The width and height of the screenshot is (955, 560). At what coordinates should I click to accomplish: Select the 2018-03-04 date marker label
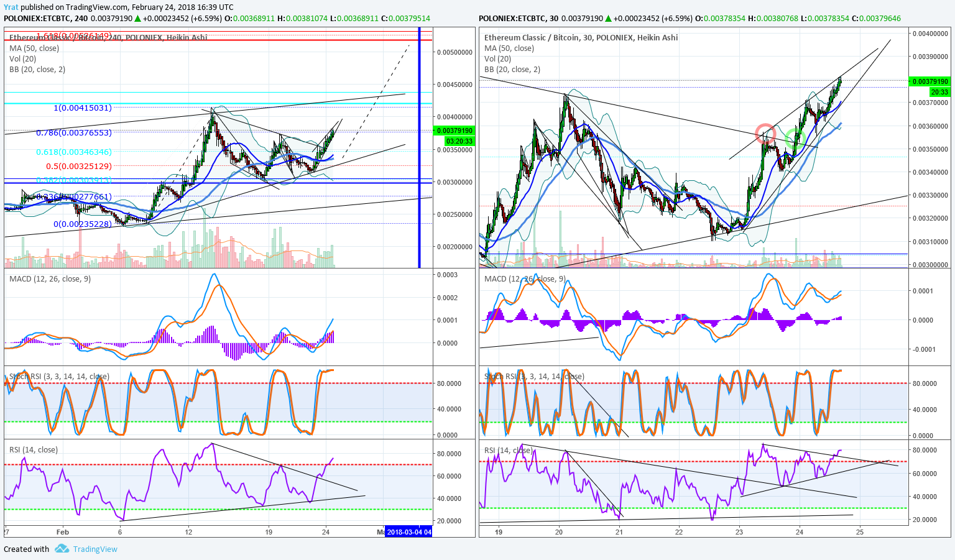[x=408, y=532]
